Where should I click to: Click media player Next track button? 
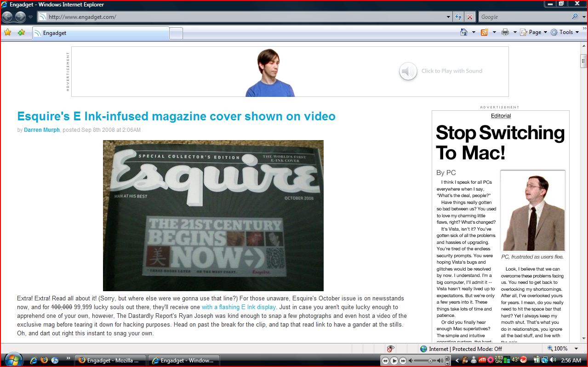pyautogui.click(x=403, y=361)
